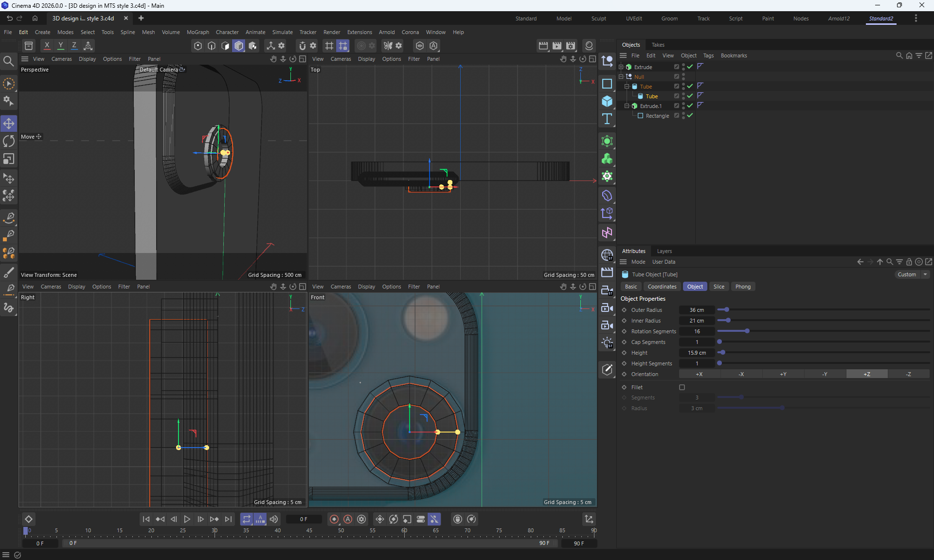Select the Rotate tool
Image resolution: width=934 pixels, height=560 pixels.
click(9, 141)
